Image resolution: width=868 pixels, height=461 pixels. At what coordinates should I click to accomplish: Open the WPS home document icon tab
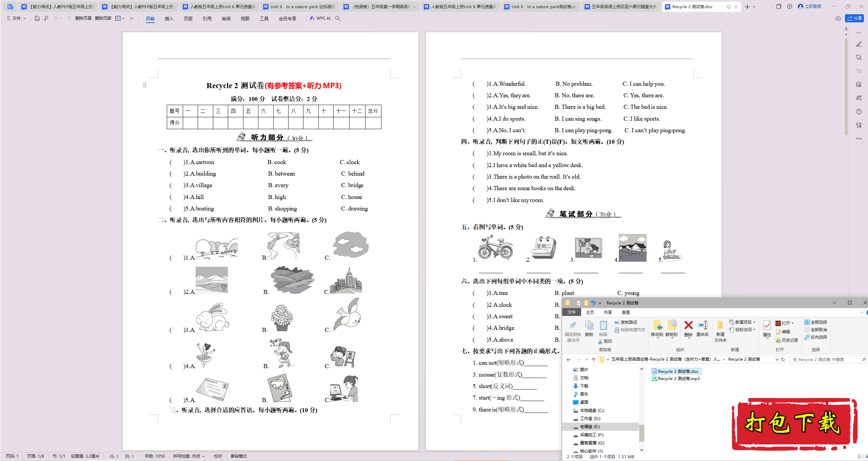coord(10,6)
